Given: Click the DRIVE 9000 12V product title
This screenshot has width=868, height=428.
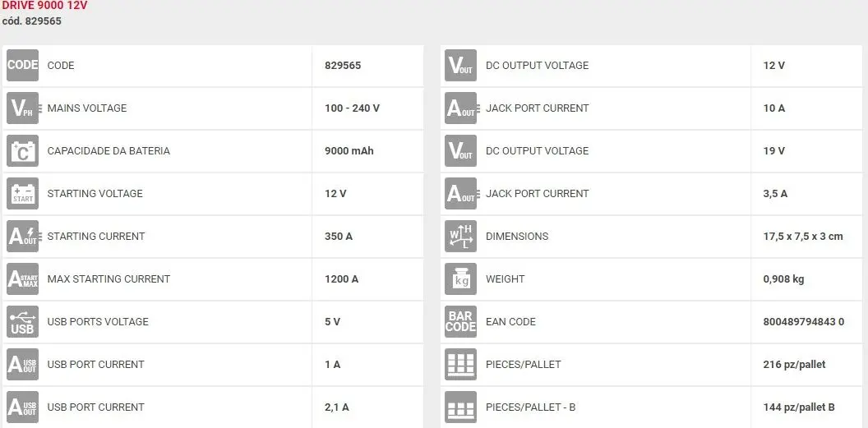Looking at the screenshot, I should pyautogui.click(x=45, y=6).
